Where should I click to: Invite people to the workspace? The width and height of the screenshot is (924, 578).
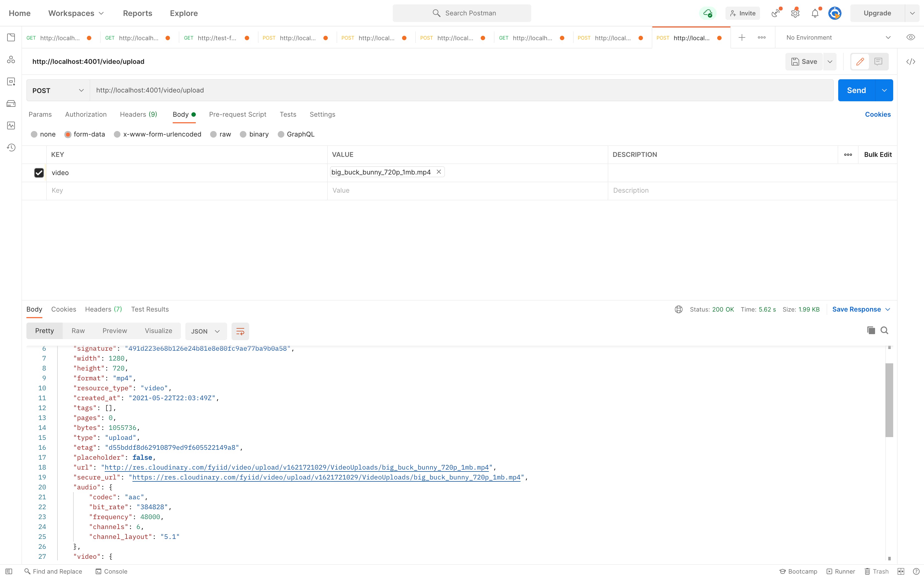[x=743, y=13]
